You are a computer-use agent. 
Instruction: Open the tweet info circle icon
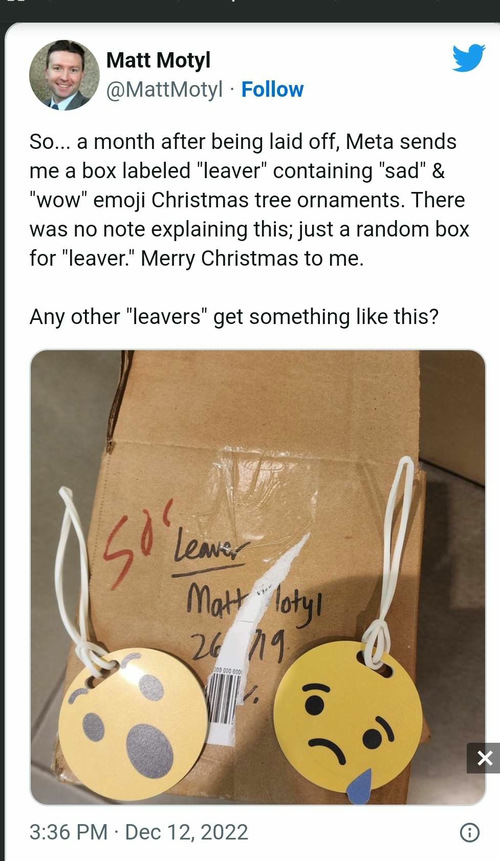469,832
